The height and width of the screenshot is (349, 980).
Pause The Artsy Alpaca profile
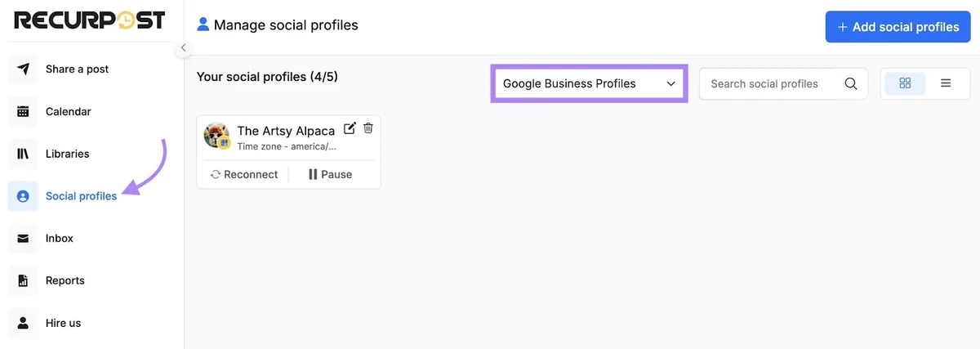330,174
